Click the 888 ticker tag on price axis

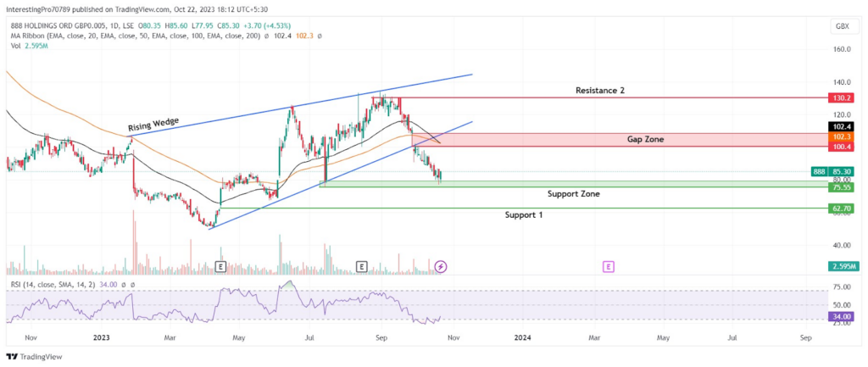pos(818,171)
